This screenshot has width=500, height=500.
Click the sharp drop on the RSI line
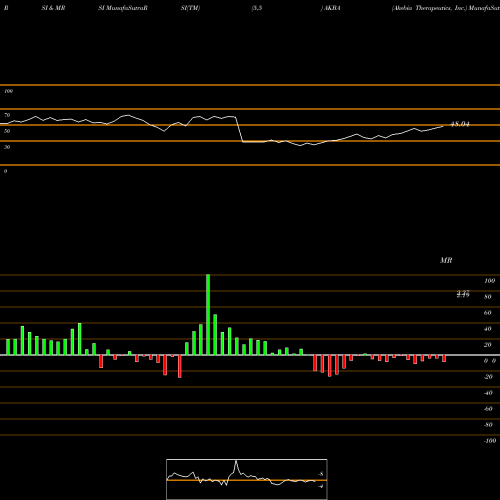coord(239,129)
